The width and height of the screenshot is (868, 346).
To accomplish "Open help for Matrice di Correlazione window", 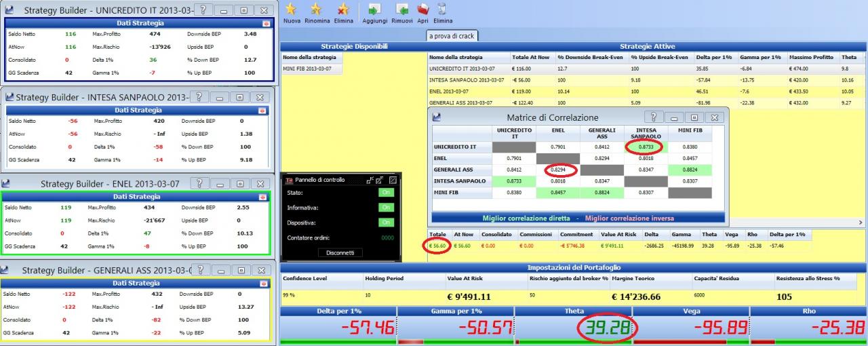I will click(652, 117).
